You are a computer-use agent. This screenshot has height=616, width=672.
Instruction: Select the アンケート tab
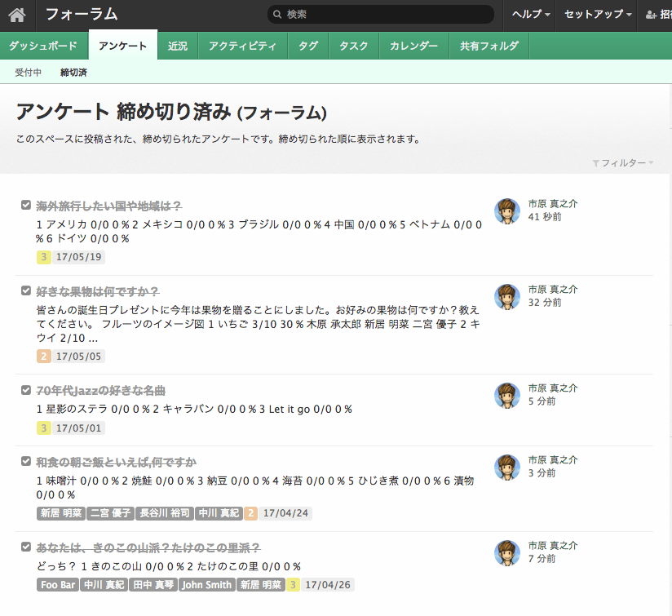[122, 46]
